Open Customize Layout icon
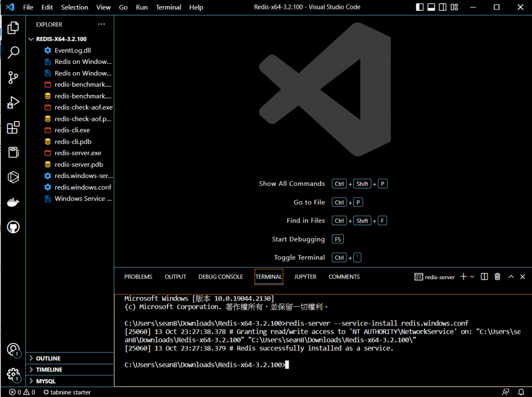 [454, 7]
